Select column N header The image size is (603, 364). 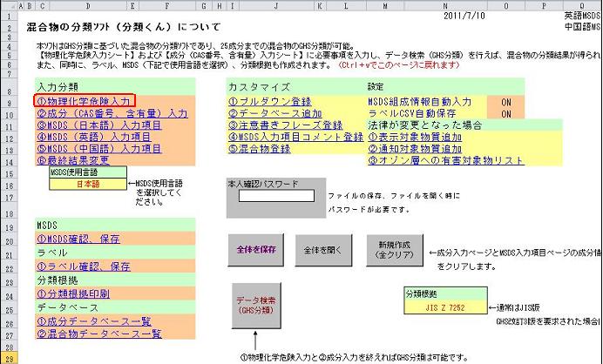tap(445, 6)
